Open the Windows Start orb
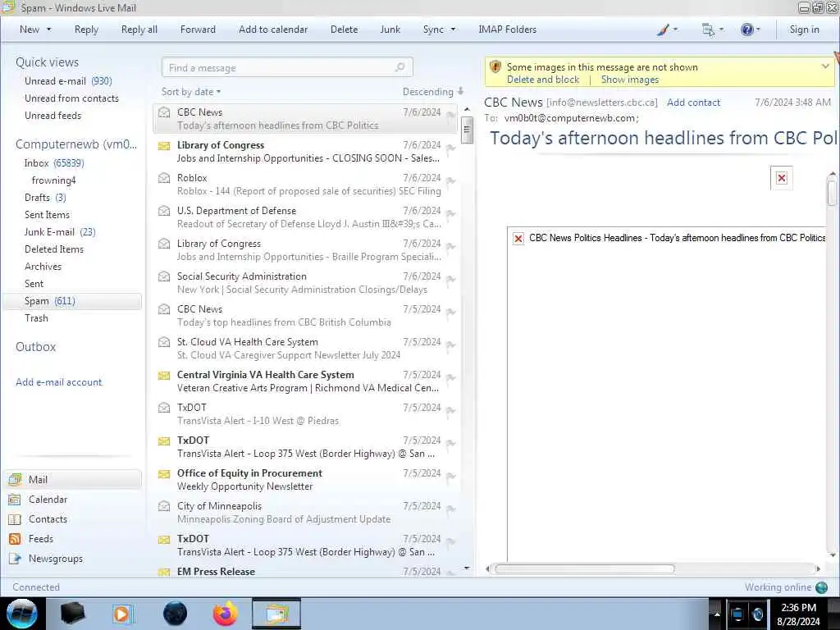 point(22,614)
